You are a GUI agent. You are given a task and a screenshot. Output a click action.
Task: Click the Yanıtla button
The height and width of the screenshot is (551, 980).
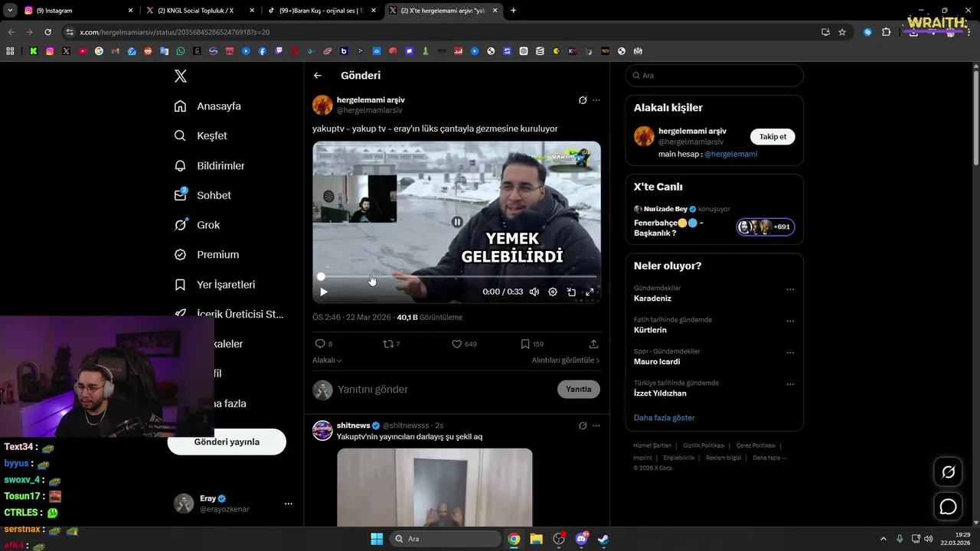click(x=579, y=390)
